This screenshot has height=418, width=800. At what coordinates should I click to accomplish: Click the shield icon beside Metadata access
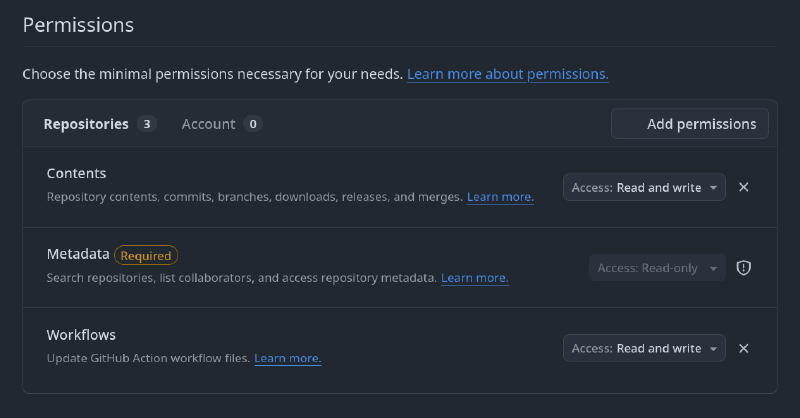(743, 268)
